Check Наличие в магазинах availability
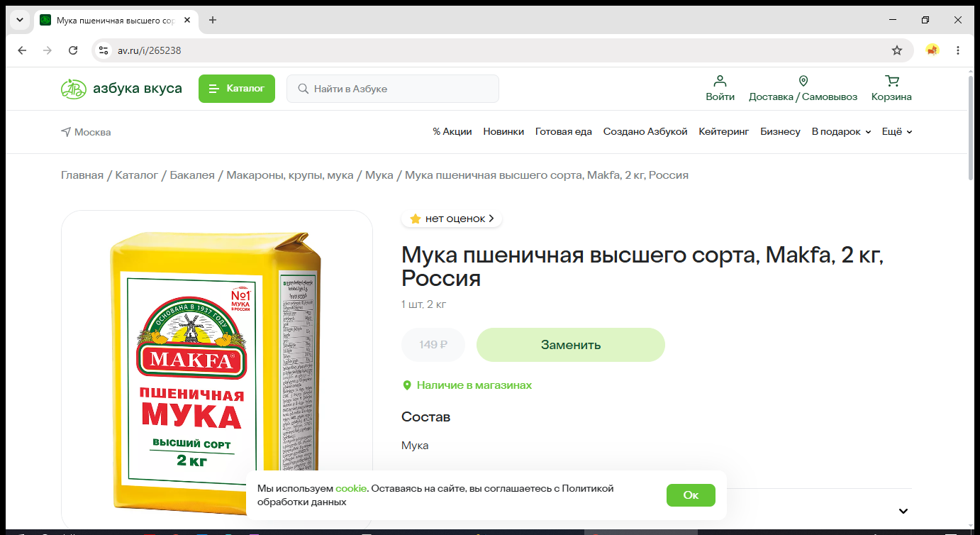The width and height of the screenshot is (980, 535). point(467,385)
